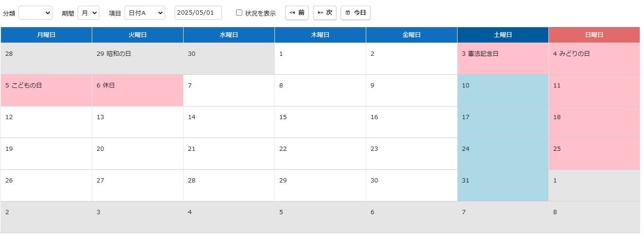
Task: Select the 29 昭和の日 cell
Action: 138,59
